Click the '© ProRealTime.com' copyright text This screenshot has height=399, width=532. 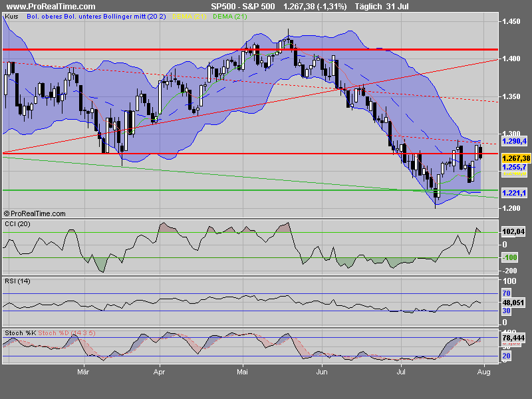35,213
